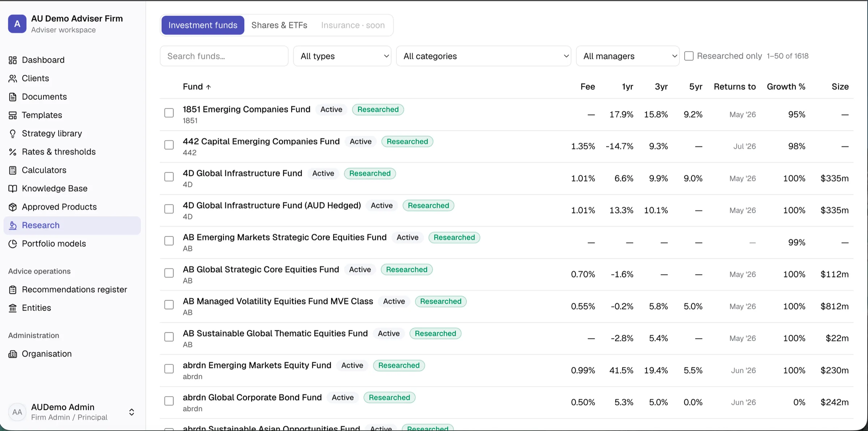
Task: Click the Research microscope icon
Action: [13, 225]
